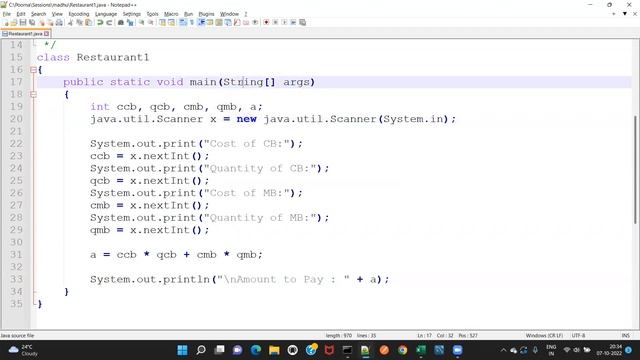Zoom out with the toolbar zoom-out icon

click(x=151, y=22)
